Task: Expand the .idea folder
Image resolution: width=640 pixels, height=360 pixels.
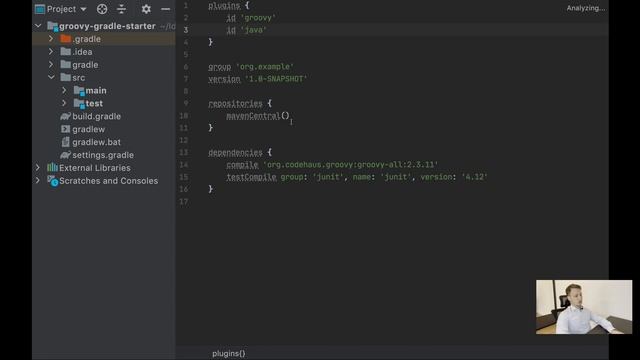Action: point(51,52)
